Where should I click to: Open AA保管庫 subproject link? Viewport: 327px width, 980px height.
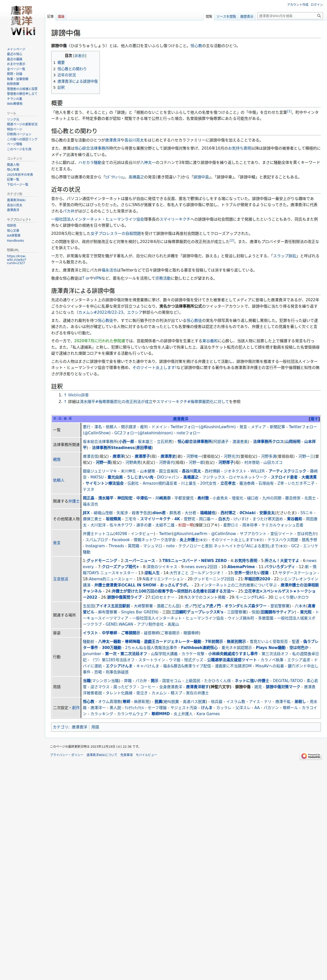pyautogui.click(x=14, y=236)
